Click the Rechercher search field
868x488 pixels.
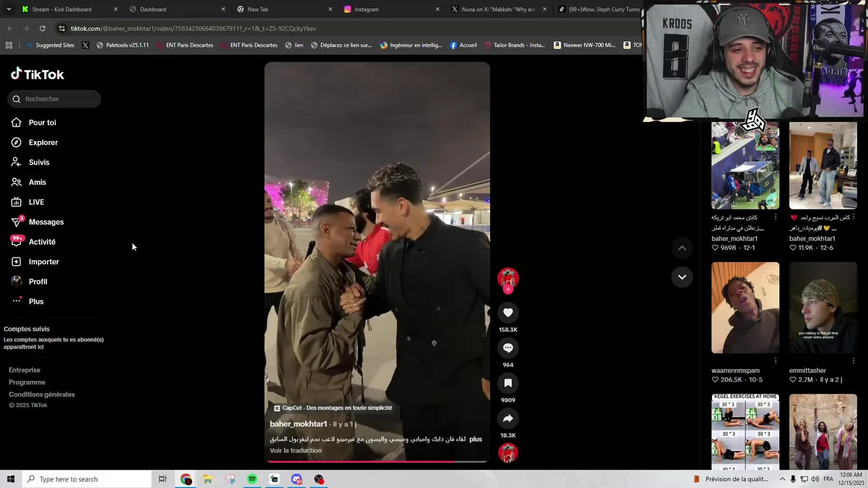point(55,99)
